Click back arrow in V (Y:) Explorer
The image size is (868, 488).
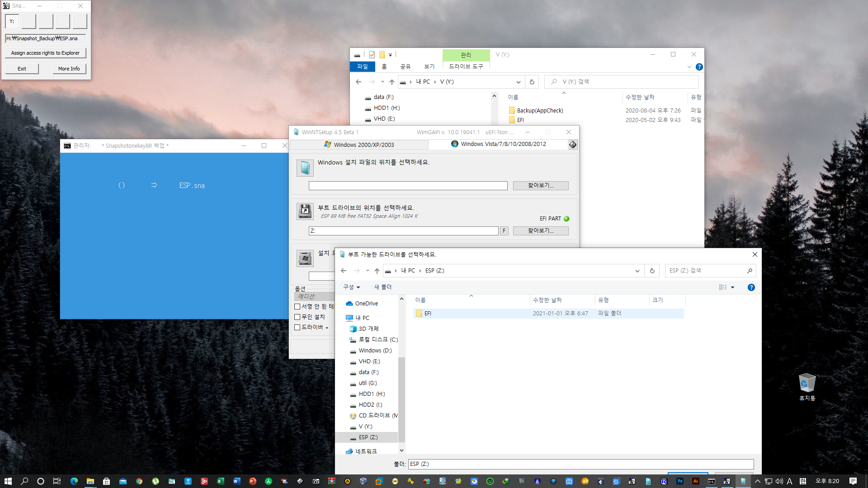click(x=359, y=82)
